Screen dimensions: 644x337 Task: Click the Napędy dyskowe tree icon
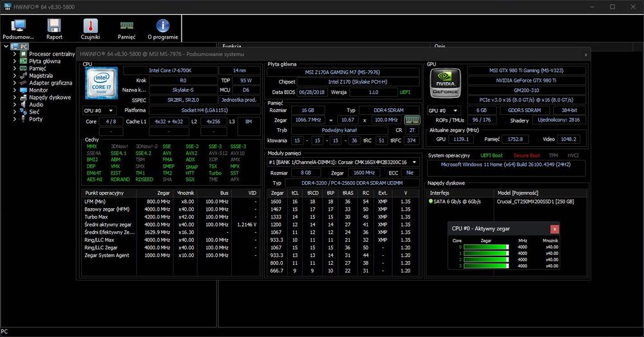pos(23,97)
